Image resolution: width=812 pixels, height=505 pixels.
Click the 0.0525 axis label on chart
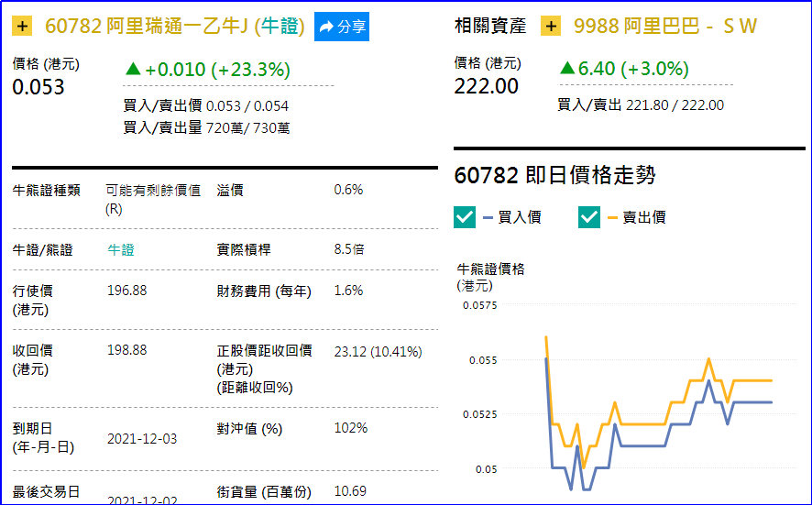click(x=479, y=414)
